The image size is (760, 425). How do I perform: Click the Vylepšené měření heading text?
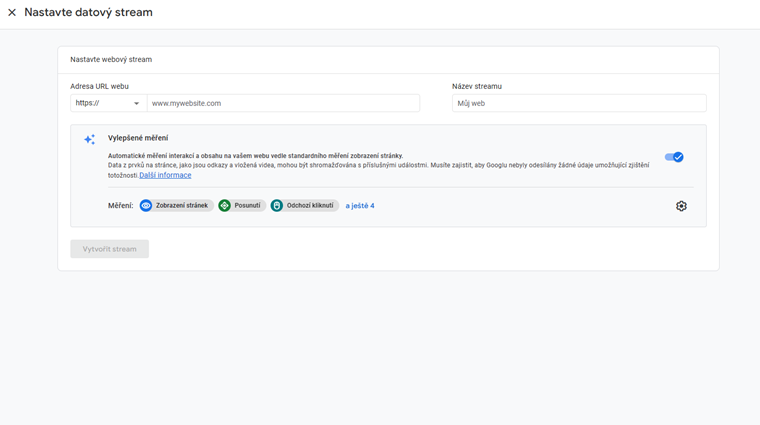point(138,138)
